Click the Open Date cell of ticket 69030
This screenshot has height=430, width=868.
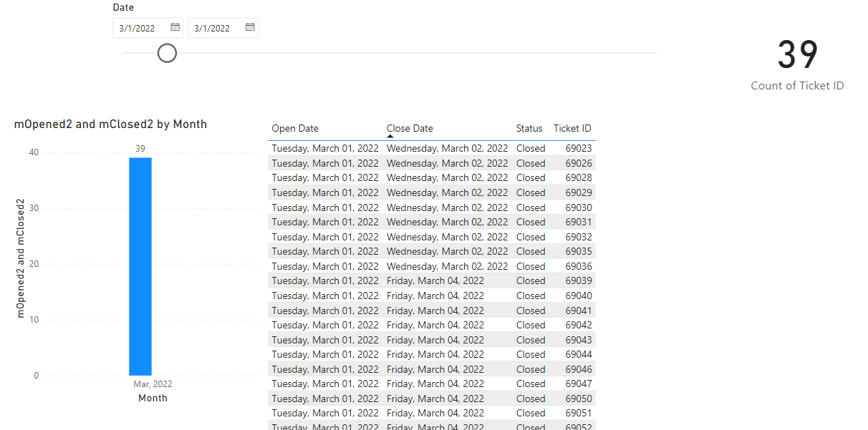325,207
